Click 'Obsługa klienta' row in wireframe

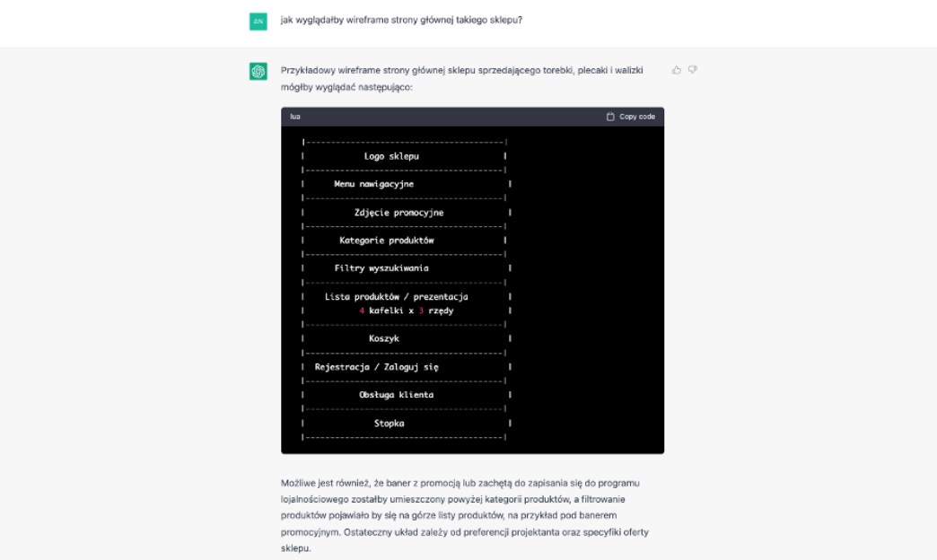pyautogui.click(x=396, y=395)
